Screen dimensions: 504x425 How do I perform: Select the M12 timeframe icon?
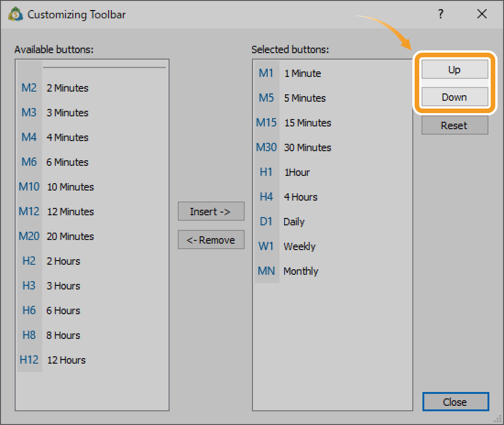coord(29,212)
